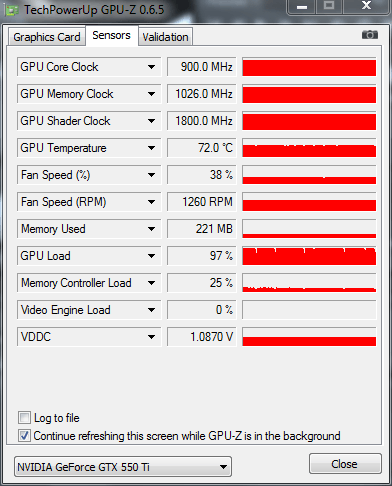Open the Memory Used dropdown arrow

tap(151, 229)
